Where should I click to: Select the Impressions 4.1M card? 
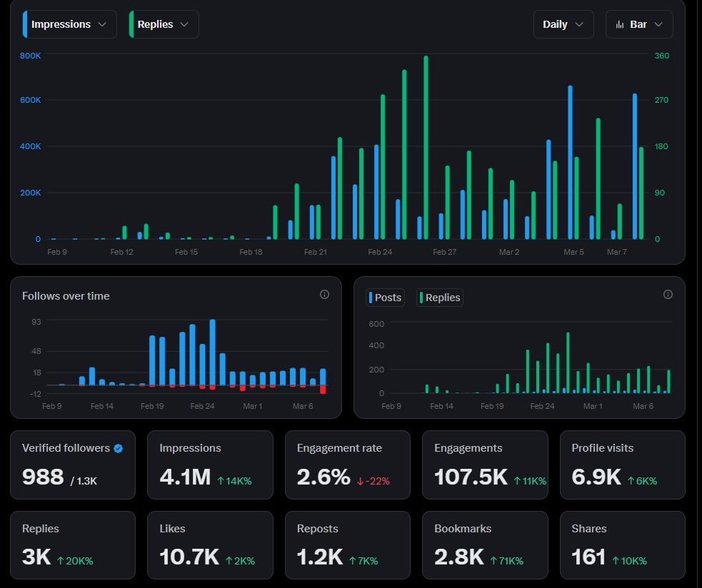[210, 465]
